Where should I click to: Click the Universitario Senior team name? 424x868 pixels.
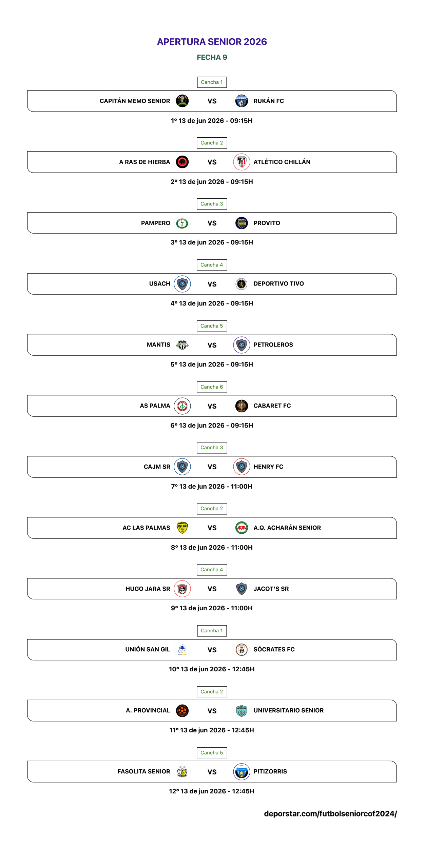coord(288,710)
